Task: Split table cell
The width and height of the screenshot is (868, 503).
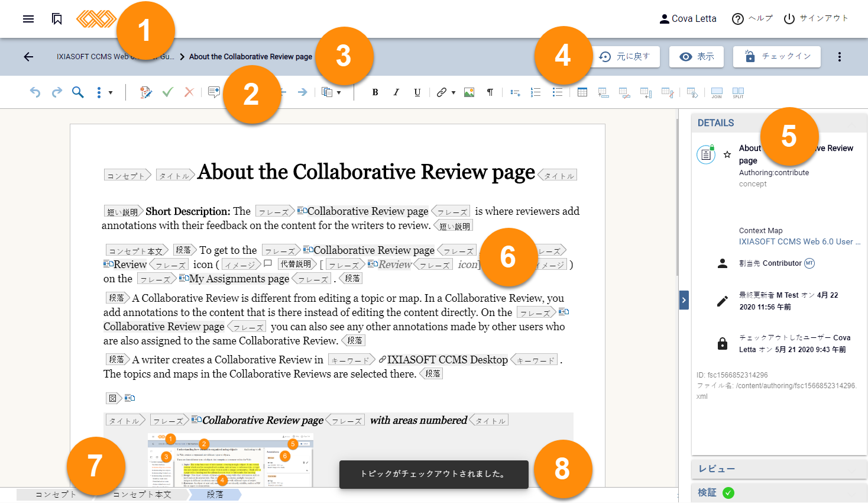Action: click(739, 92)
